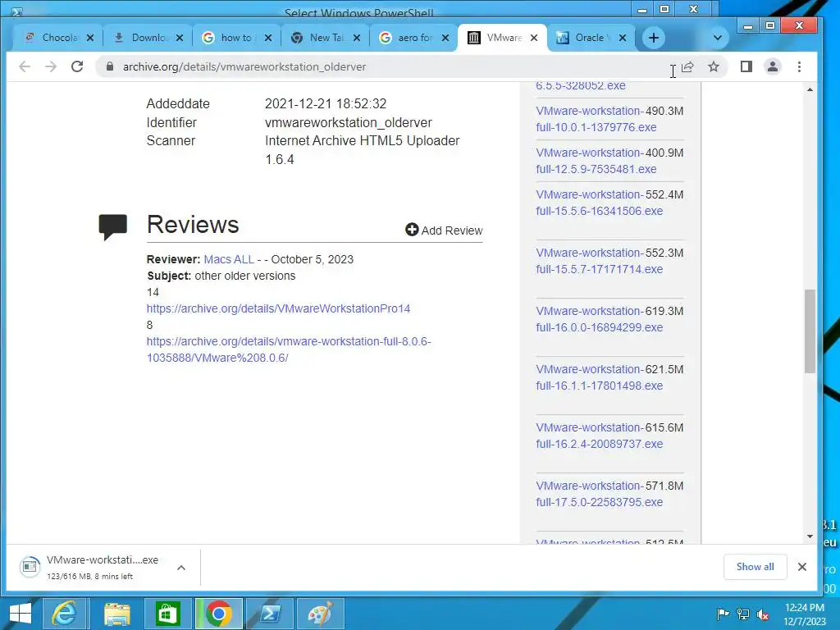This screenshot has width=840, height=630.
Task: Open Chrome three-dot menu
Action: pos(799,66)
